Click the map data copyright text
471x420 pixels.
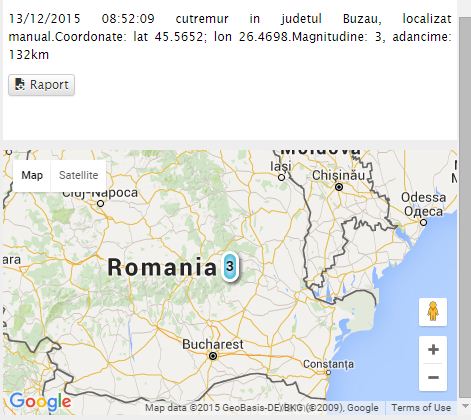coord(262,407)
